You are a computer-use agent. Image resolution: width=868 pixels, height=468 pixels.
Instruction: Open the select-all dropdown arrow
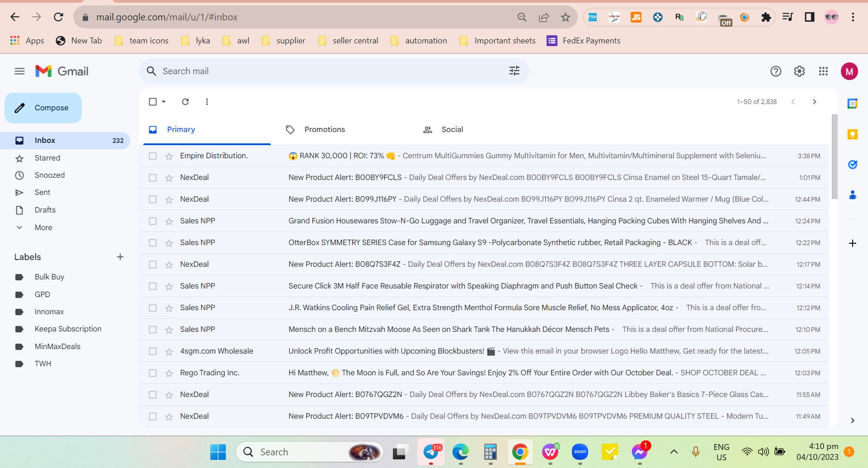click(164, 102)
